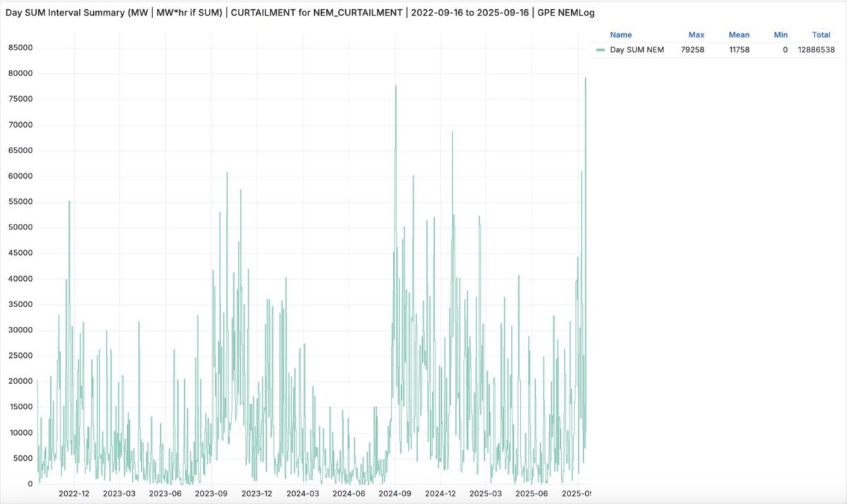Click the 40000 y-axis tick label
The height and width of the screenshot is (504, 847).
coord(20,279)
